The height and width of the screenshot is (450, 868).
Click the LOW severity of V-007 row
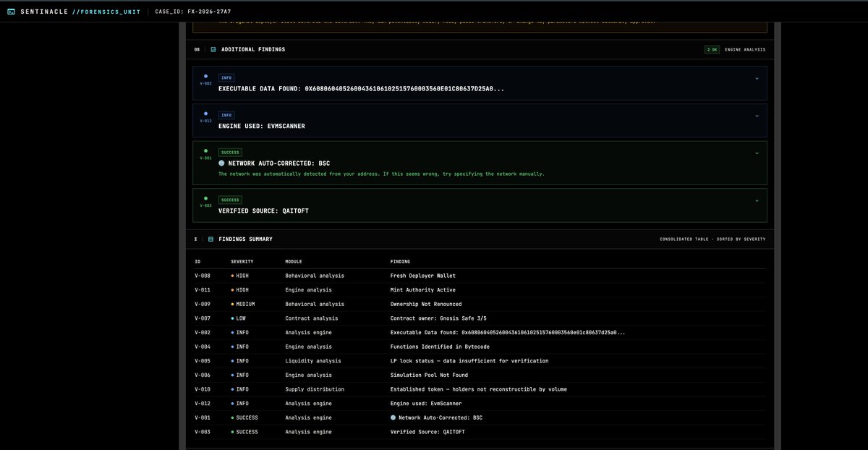tap(238, 318)
